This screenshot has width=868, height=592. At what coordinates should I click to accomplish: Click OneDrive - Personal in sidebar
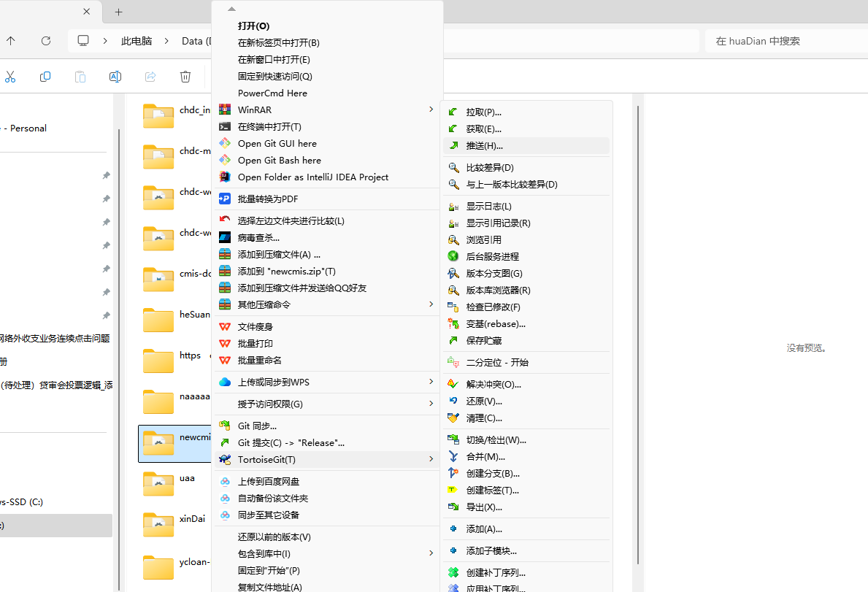tap(22, 128)
